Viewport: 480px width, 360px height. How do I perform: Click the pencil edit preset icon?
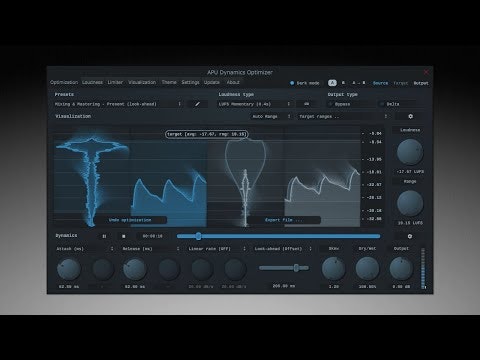pyautogui.click(x=197, y=104)
